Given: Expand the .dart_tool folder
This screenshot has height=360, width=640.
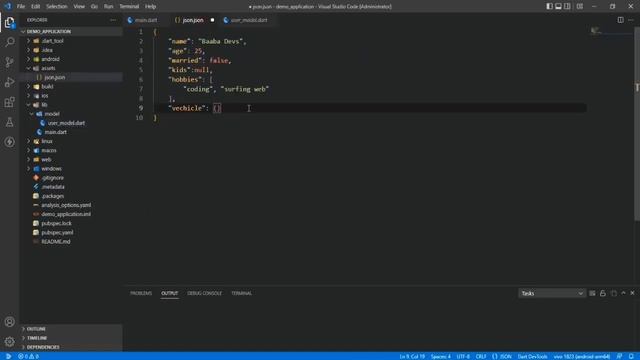Looking at the screenshot, I should point(71,41).
